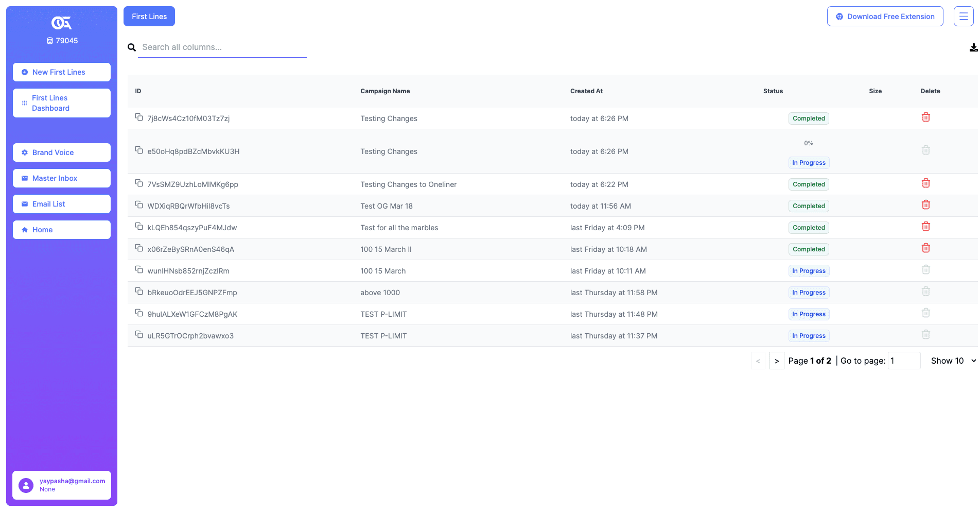The width and height of the screenshot is (980, 512).
Task: Delete 100 15 March II campaign
Action: [926, 248]
